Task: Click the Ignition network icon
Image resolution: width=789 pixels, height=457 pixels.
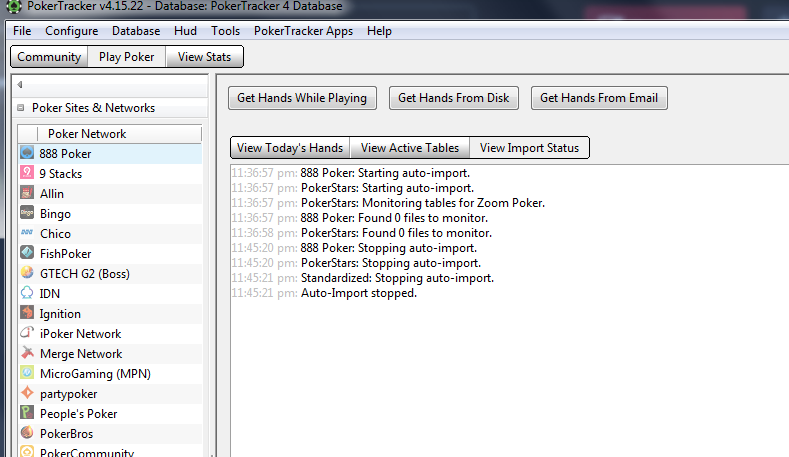Action: click(27, 313)
